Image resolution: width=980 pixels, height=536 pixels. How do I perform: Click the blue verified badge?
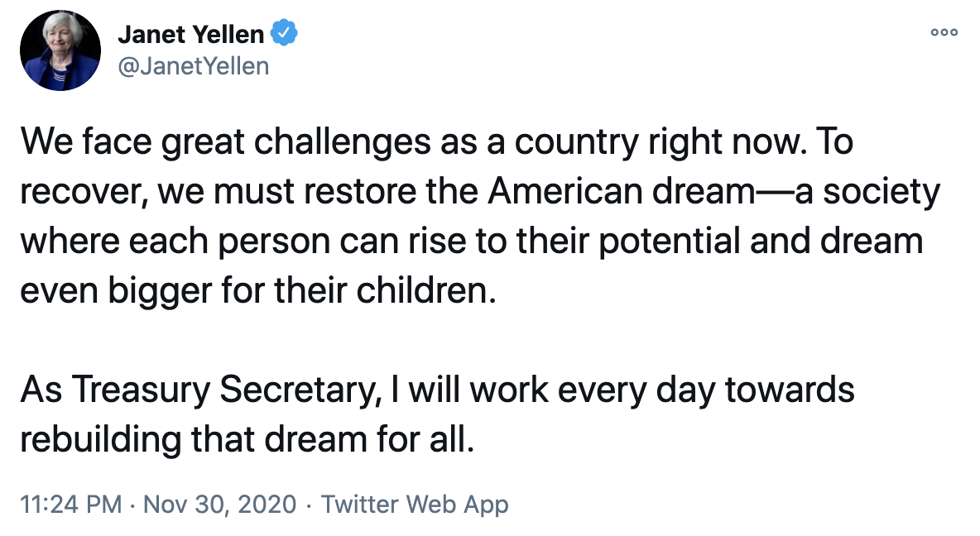click(286, 34)
